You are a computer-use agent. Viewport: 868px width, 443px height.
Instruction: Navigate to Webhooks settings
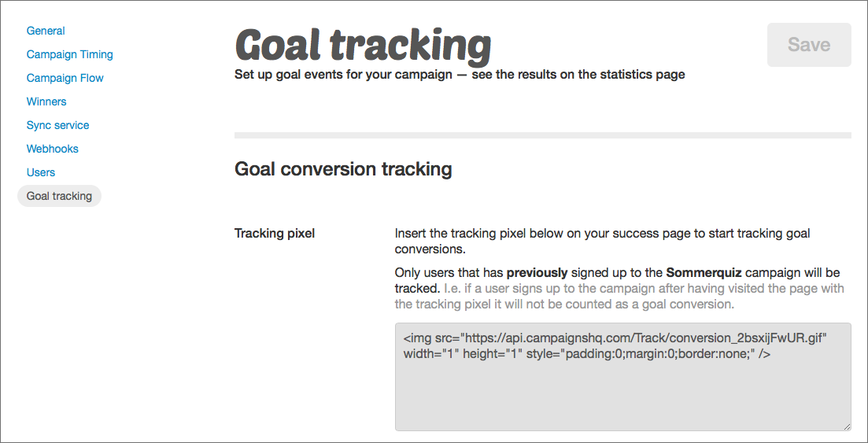[x=52, y=149]
